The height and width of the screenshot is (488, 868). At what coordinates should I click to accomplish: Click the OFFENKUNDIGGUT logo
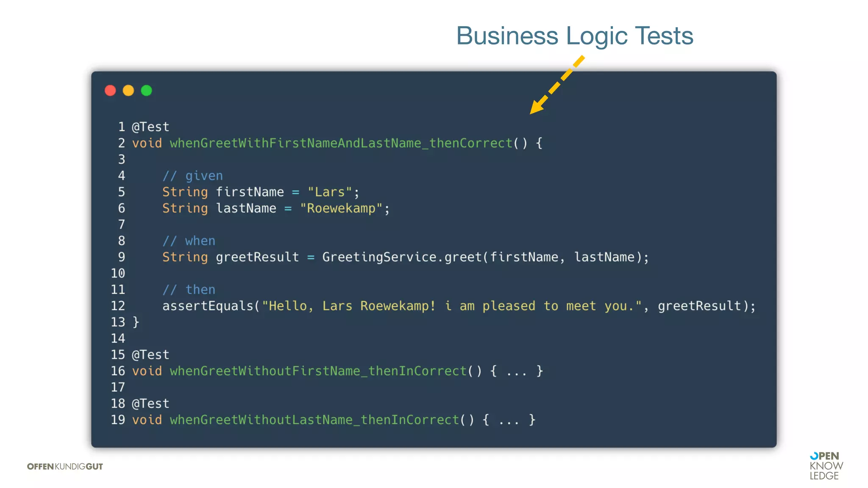[65, 466]
